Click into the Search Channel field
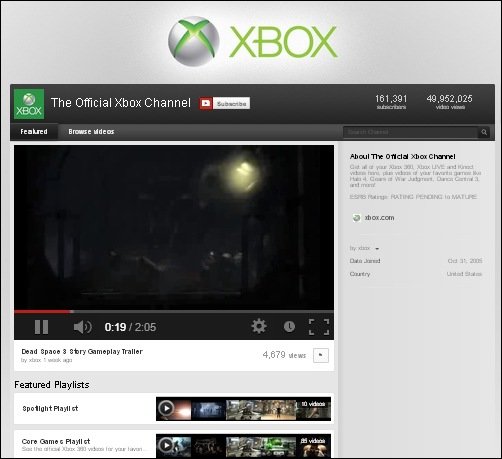 pyautogui.click(x=411, y=132)
